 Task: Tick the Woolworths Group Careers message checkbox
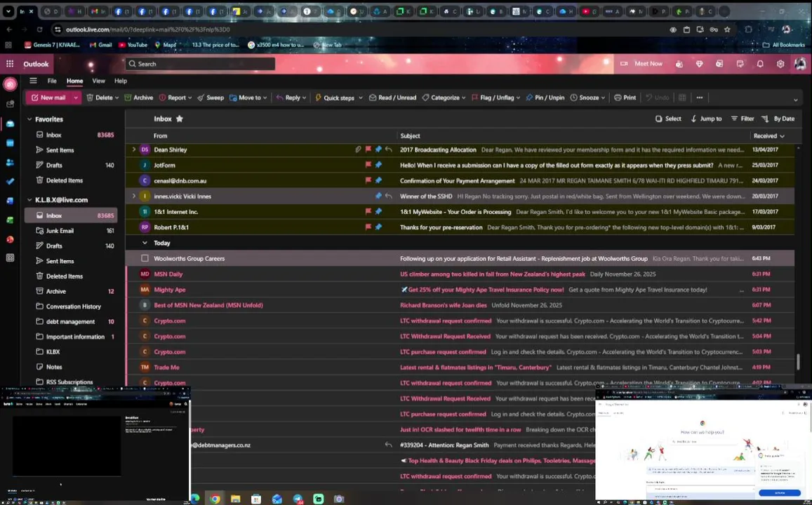coord(145,258)
